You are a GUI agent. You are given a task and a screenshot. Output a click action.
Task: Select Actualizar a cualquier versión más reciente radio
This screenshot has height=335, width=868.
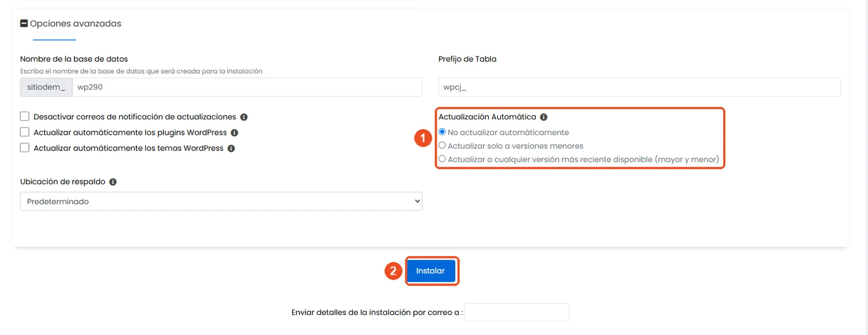coord(442,159)
